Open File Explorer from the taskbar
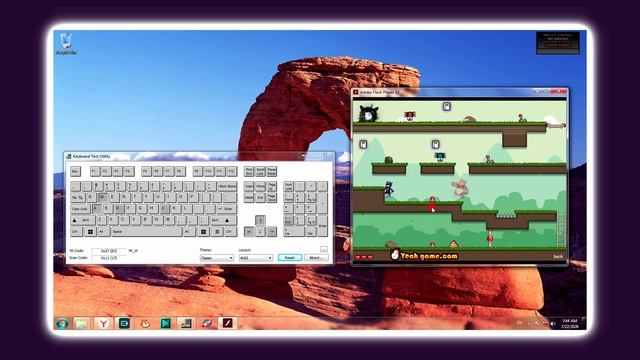Viewport: 640px width, 360px height. tap(82, 323)
